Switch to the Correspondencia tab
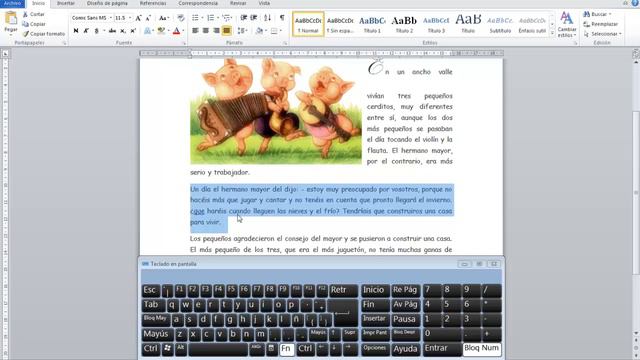The height and width of the screenshot is (360, 640). point(198,3)
